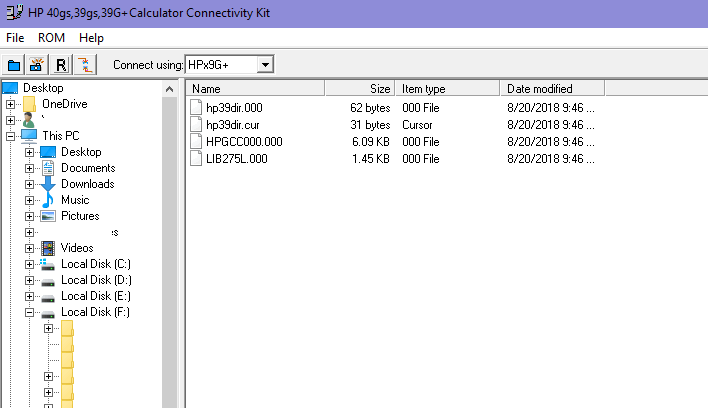
Task: Sort files by Item type column header
Action: 448,88
